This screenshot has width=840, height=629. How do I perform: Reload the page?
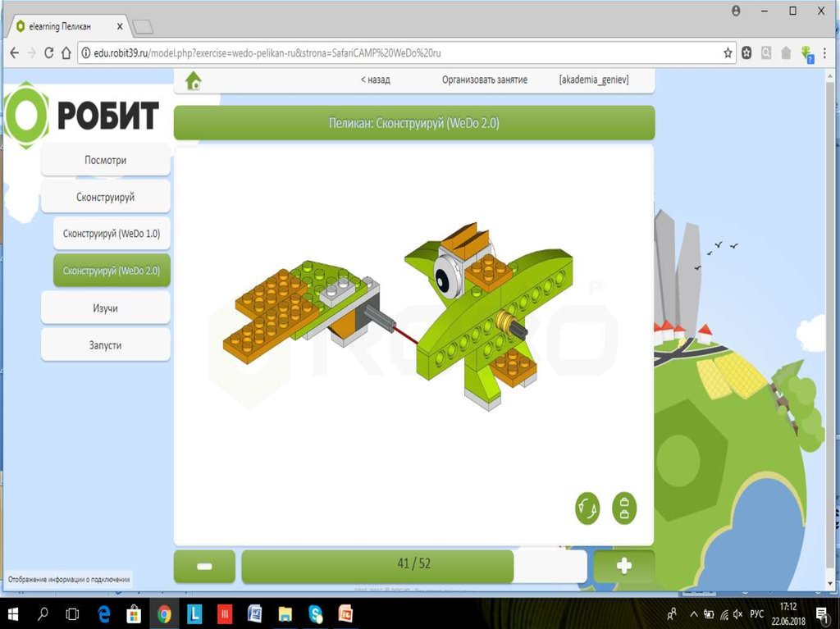48,53
